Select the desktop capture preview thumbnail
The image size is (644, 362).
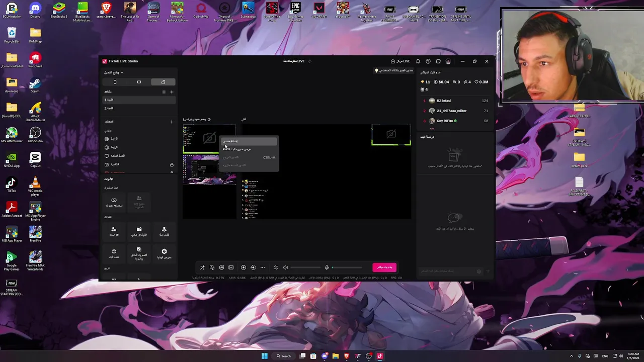pos(209,169)
